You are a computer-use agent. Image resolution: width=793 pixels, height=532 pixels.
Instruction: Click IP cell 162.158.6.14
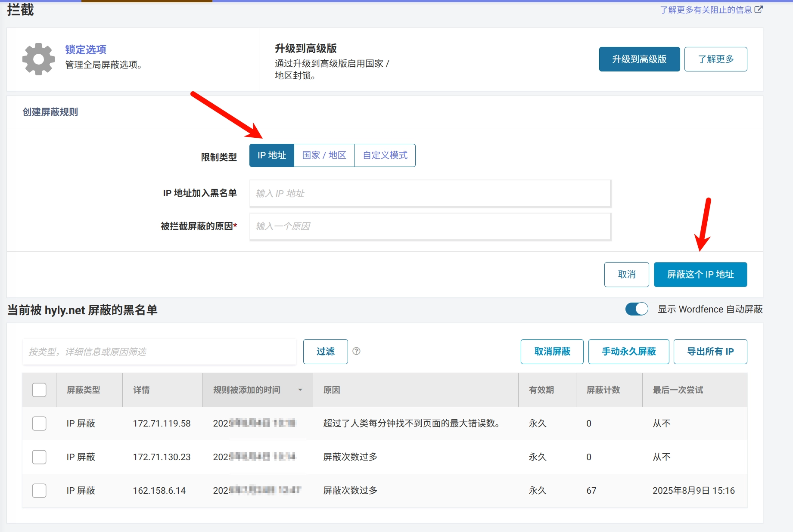(x=159, y=491)
